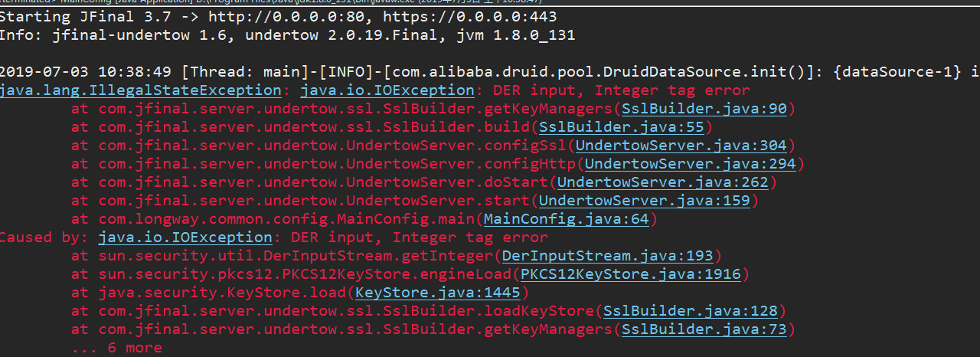The width and height of the screenshot is (980, 357).
Task: Open the java.lang.IllegalStateException link
Action: [140, 90]
